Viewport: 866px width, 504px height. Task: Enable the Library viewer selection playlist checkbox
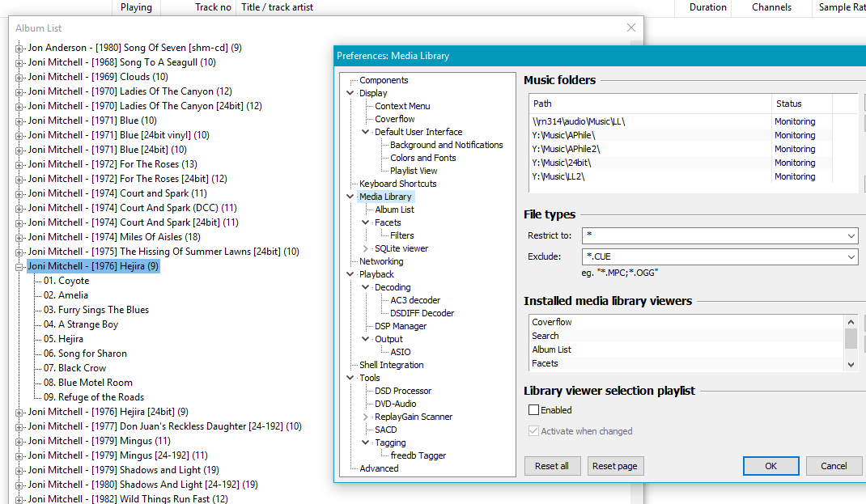pos(533,410)
